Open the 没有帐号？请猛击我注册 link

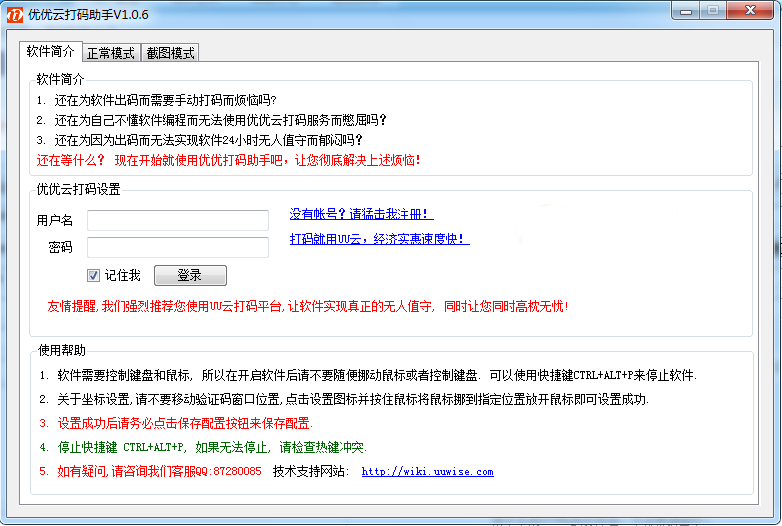[x=362, y=214]
